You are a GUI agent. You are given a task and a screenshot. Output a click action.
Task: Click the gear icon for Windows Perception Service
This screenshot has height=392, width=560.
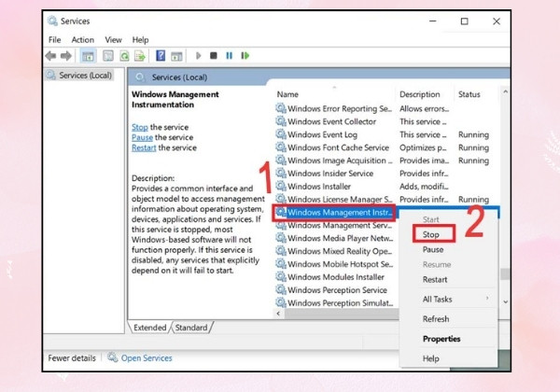pyautogui.click(x=281, y=289)
